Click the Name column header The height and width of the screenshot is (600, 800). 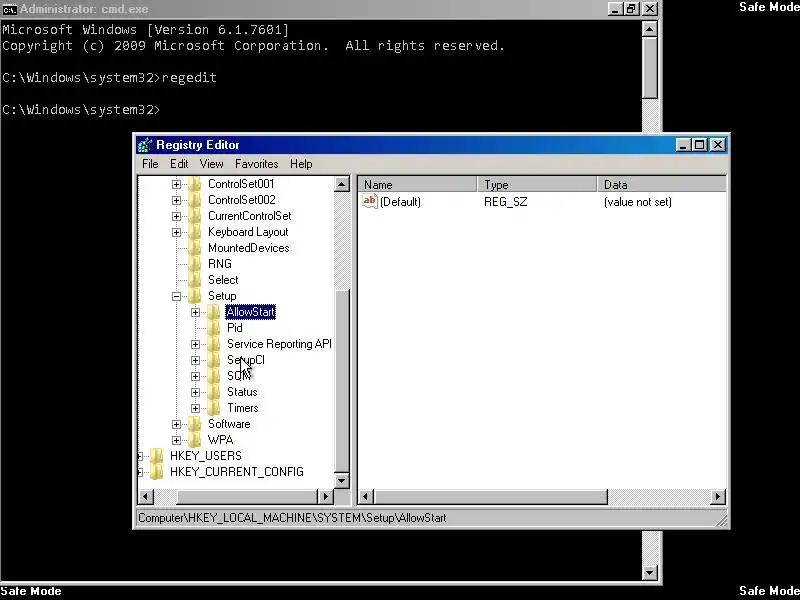point(417,184)
